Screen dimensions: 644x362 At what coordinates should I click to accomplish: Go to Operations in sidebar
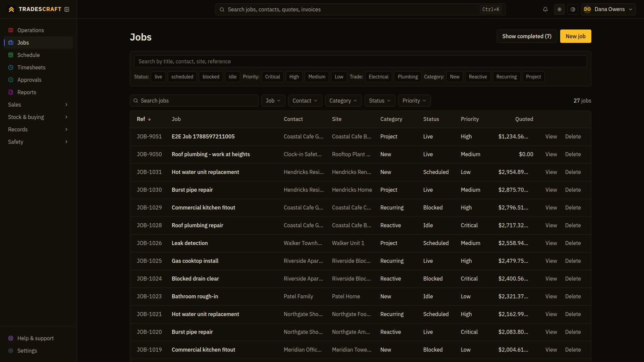pos(38,30)
